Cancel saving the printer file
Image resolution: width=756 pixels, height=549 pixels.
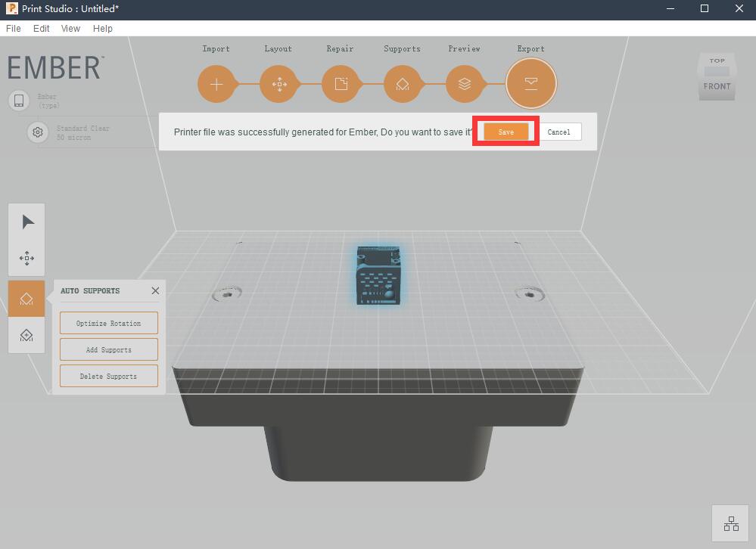[x=559, y=132]
